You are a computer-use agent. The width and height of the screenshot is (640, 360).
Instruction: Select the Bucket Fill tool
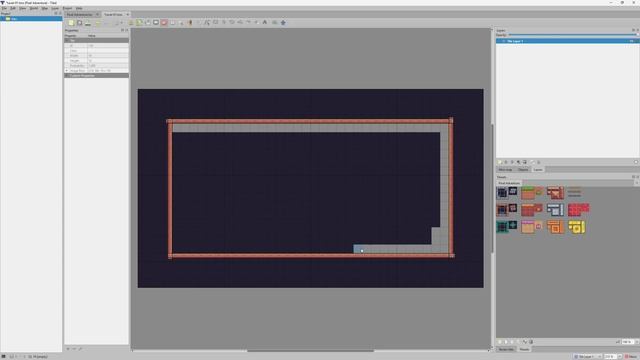(148, 22)
